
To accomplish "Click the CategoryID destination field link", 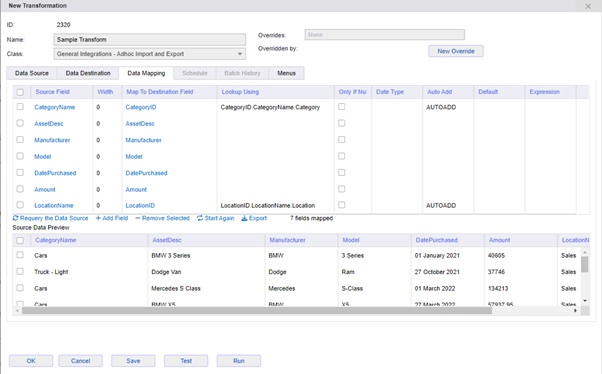I will click(141, 107).
